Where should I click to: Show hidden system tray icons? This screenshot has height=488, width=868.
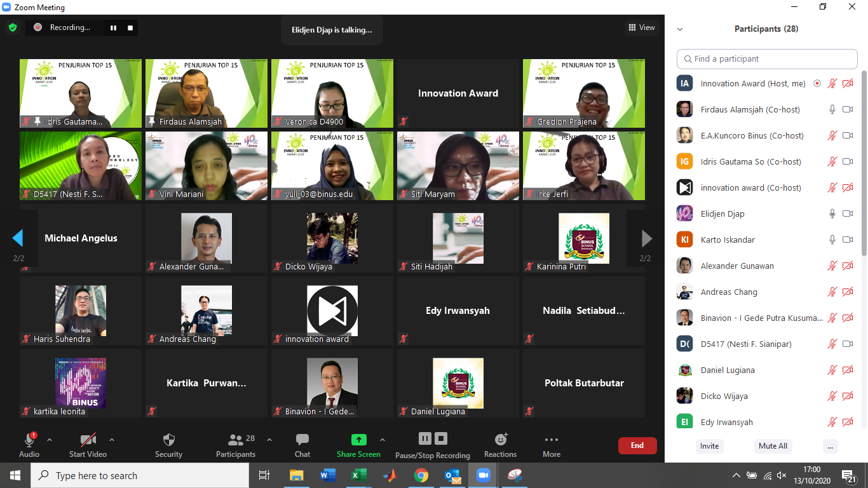pos(736,475)
